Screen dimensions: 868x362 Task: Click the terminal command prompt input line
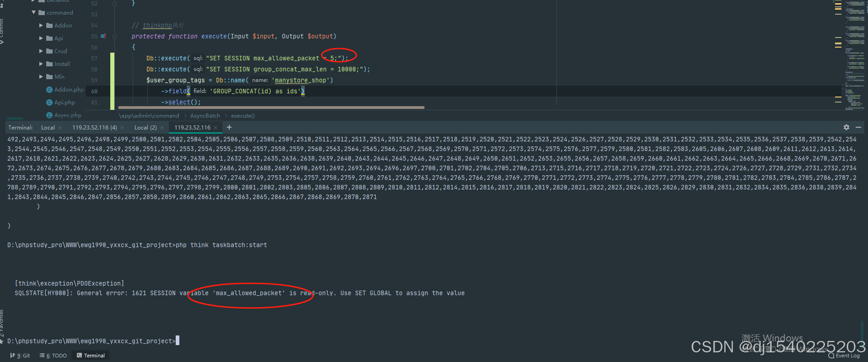(93, 341)
